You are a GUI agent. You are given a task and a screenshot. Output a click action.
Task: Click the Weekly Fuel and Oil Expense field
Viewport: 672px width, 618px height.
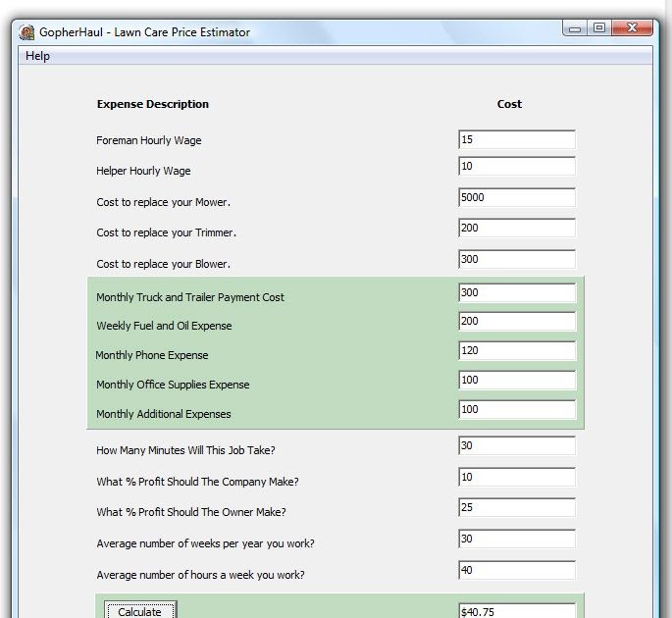click(517, 322)
